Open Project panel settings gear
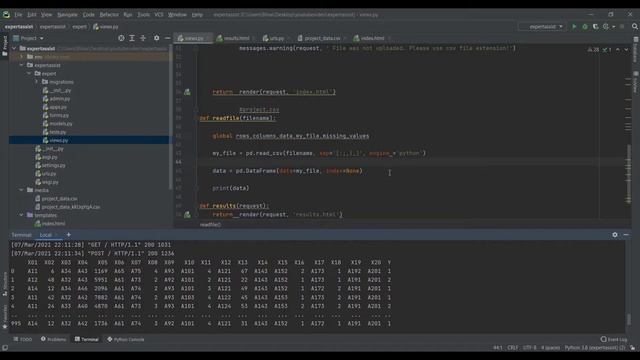The image size is (640, 360). 156,38
